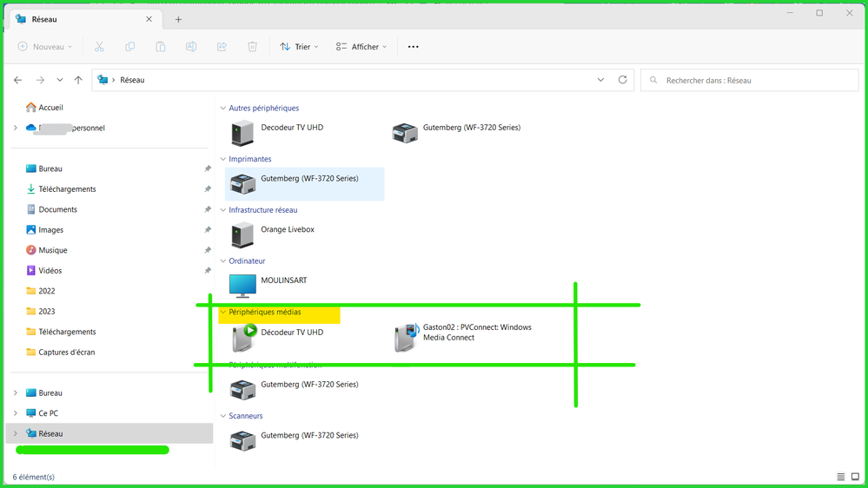
Task: Add a new tab with plus button
Action: (178, 19)
